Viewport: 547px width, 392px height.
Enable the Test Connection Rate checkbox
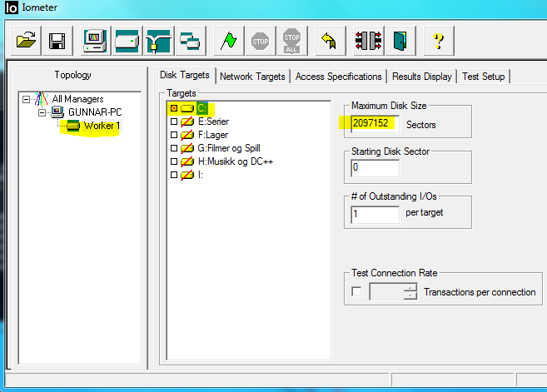[356, 291]
